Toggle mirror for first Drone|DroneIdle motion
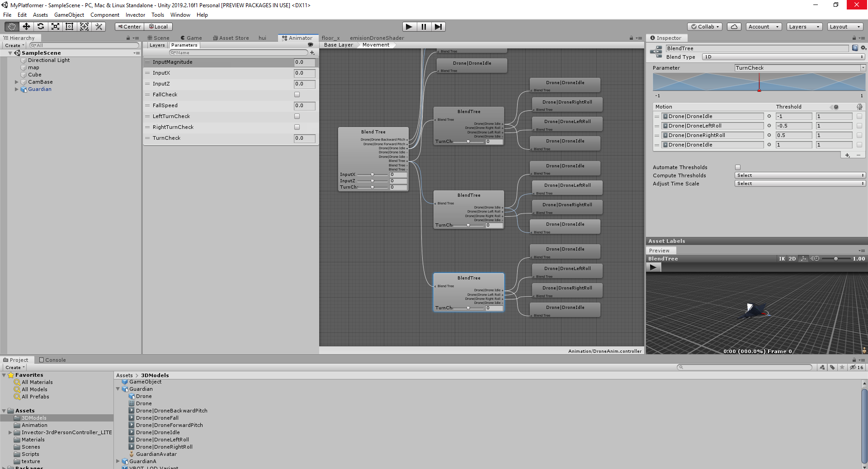Screen dimensions: 868x469 859,116
